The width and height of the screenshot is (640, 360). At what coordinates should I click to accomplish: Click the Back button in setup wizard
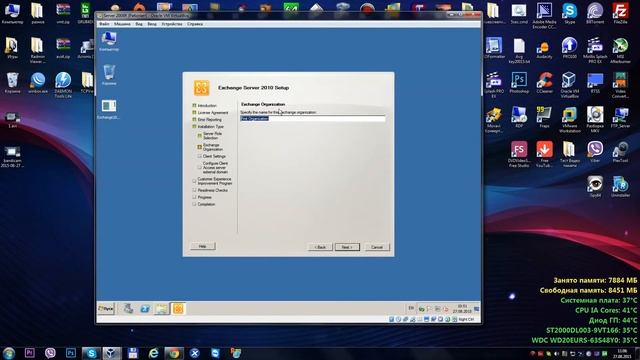(x=320, y=247)
